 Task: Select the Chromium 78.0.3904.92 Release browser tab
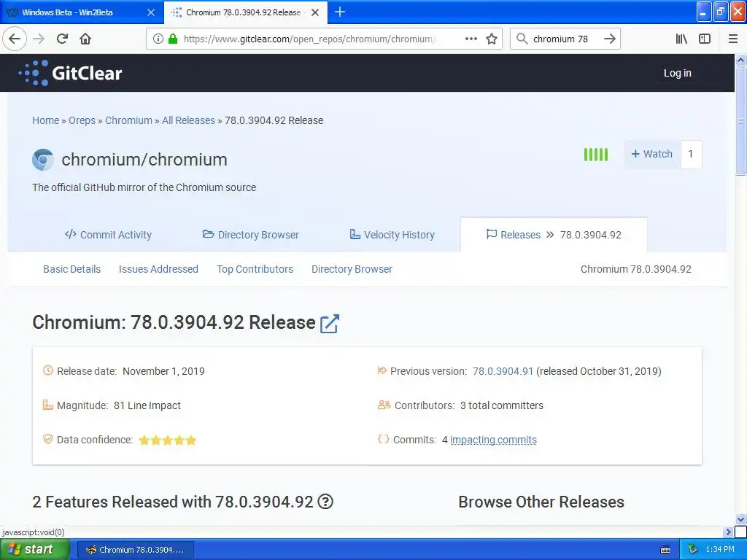pos(243,12)
